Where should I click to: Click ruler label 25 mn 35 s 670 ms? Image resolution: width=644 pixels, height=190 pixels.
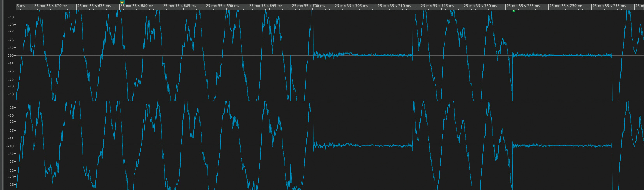(x=51, y=6)
